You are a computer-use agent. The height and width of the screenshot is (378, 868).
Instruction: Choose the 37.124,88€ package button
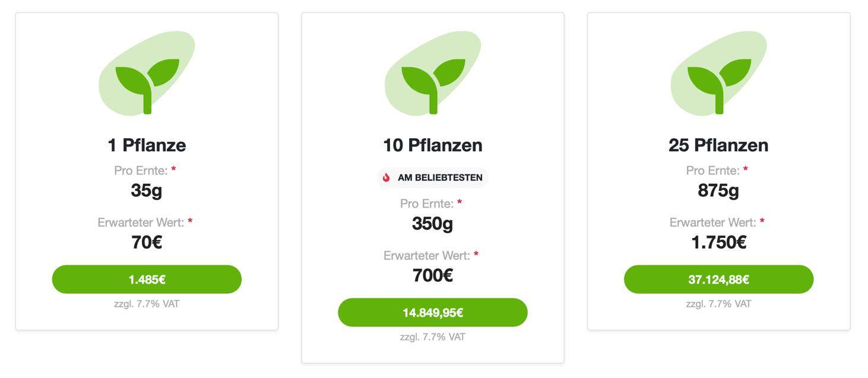click(718, 279)
